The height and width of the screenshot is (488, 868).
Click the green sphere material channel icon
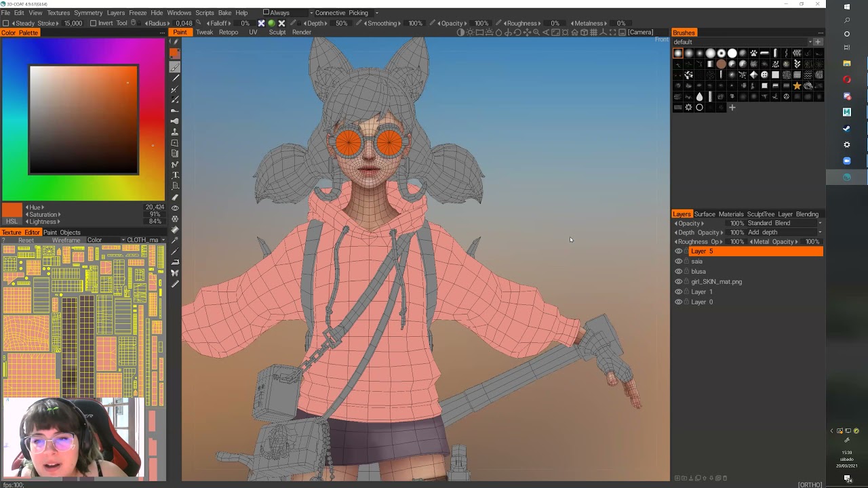click(271, 23)
